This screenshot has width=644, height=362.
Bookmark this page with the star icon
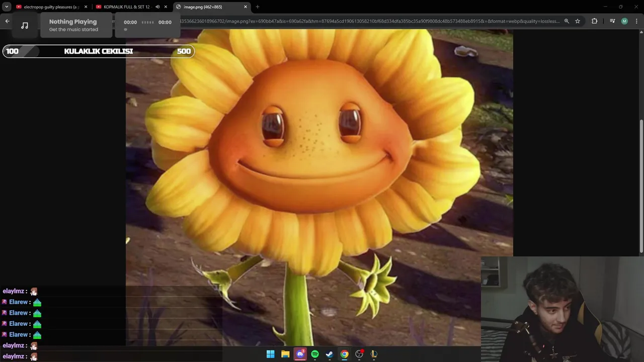(578, 21)
